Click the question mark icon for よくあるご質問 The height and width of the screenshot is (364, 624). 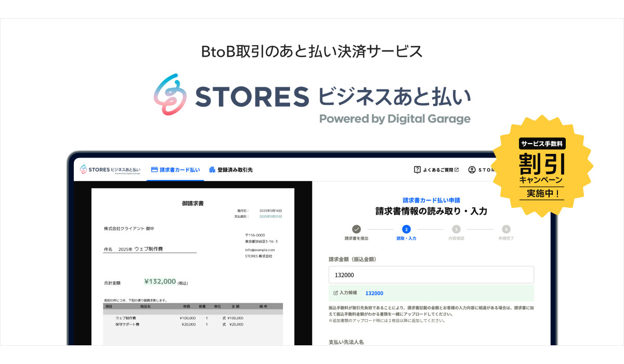point(417,170)
